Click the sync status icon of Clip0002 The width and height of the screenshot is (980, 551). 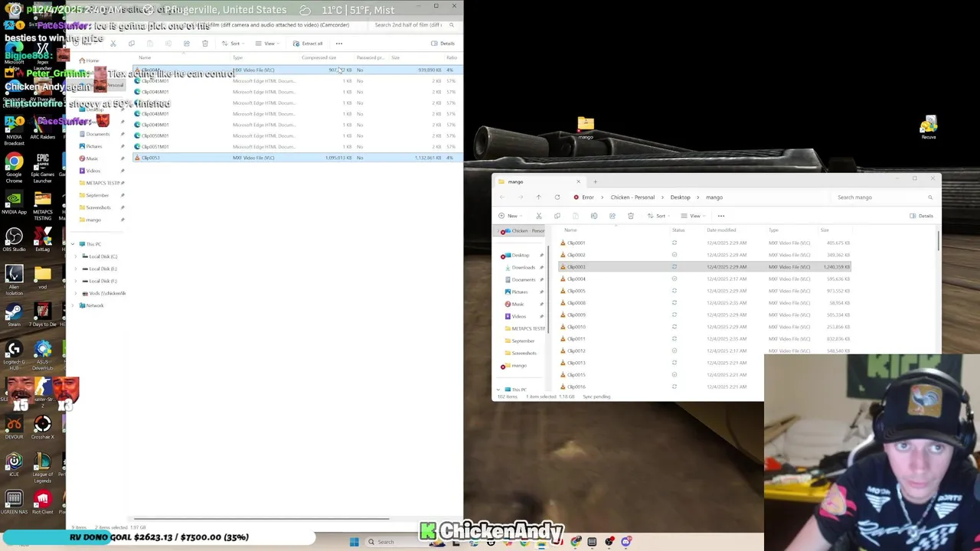tap(675, 255)
